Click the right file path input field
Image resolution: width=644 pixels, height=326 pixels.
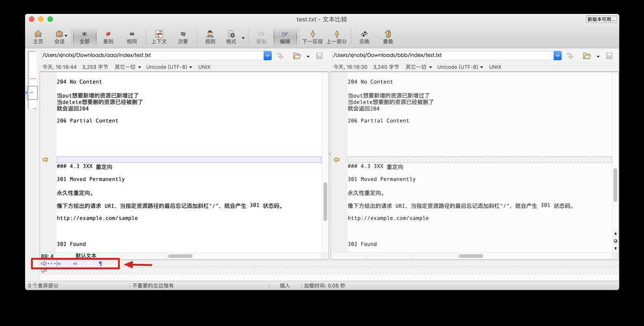pos(443,55)
